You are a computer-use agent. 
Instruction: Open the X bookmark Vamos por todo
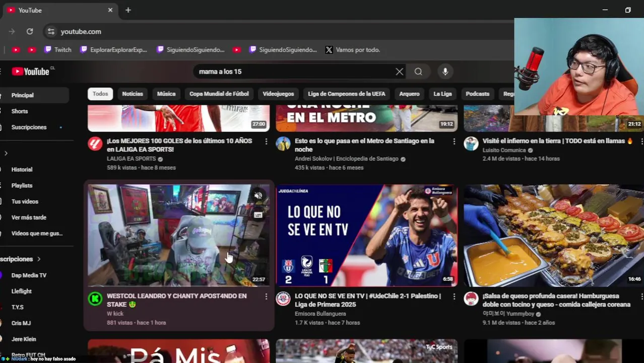353,50
